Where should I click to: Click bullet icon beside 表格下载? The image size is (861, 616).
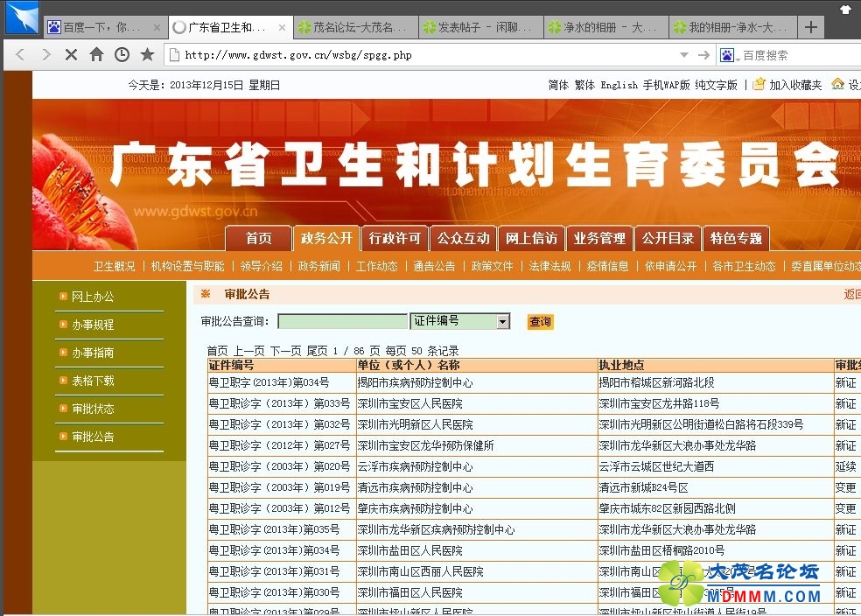point(63,381)
